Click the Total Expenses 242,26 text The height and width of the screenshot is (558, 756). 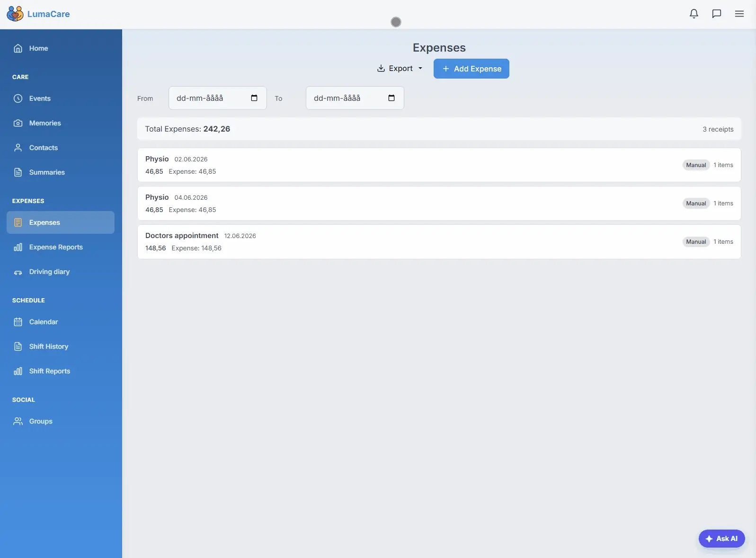(187, 129)
